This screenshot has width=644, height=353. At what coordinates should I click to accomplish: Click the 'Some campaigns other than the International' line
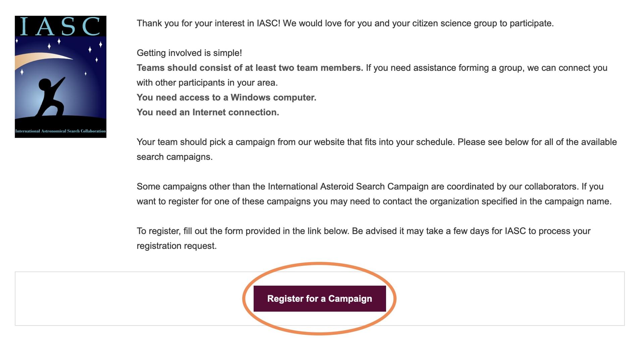pyautogui.click(x=370, y=186)
